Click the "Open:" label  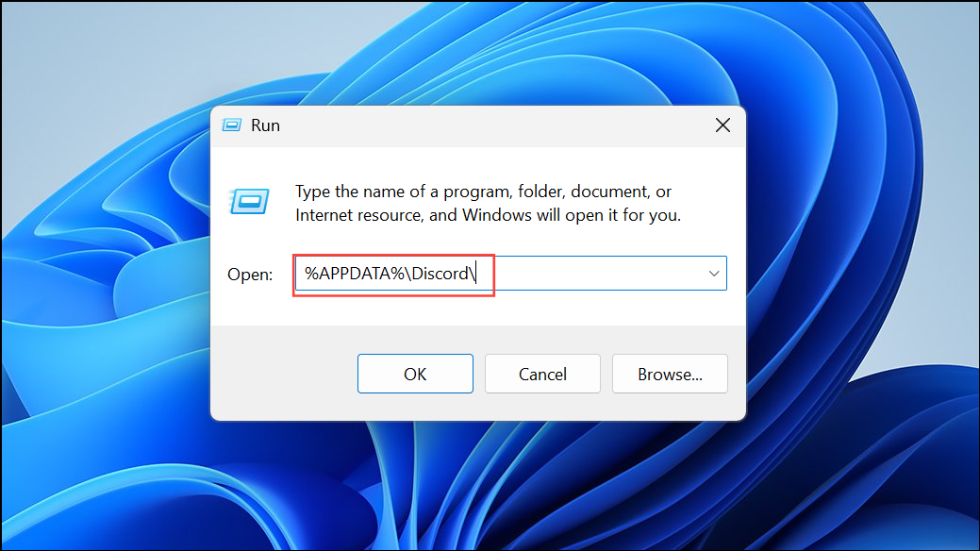coord(250,275)
